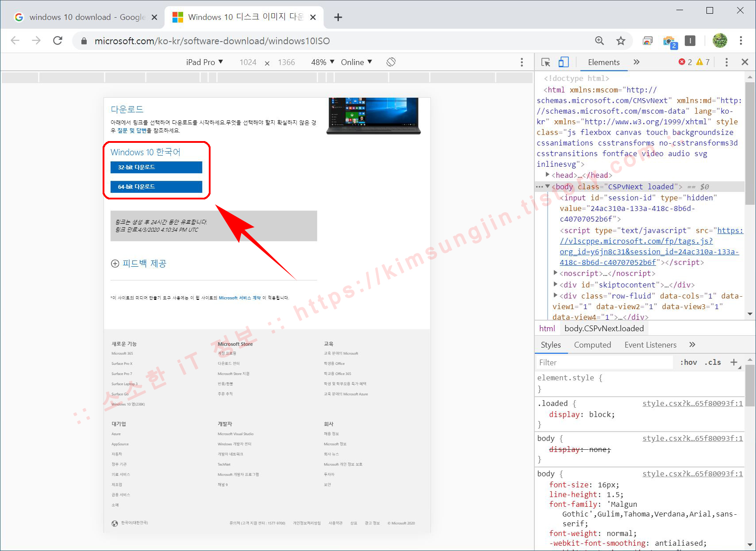Open the dark square extension icon
This screenshot has height=551, width=756.
point(690,41)
